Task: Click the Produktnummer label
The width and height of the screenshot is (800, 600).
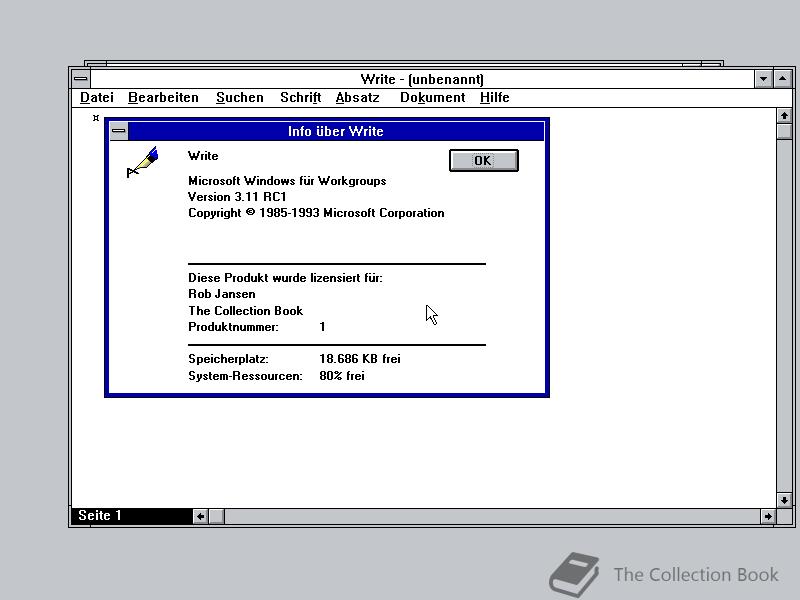Action: point(233,327)
